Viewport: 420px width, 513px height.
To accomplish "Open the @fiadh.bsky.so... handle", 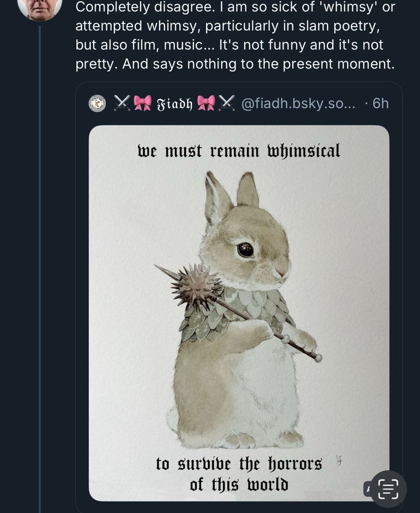I will (298, 104).
